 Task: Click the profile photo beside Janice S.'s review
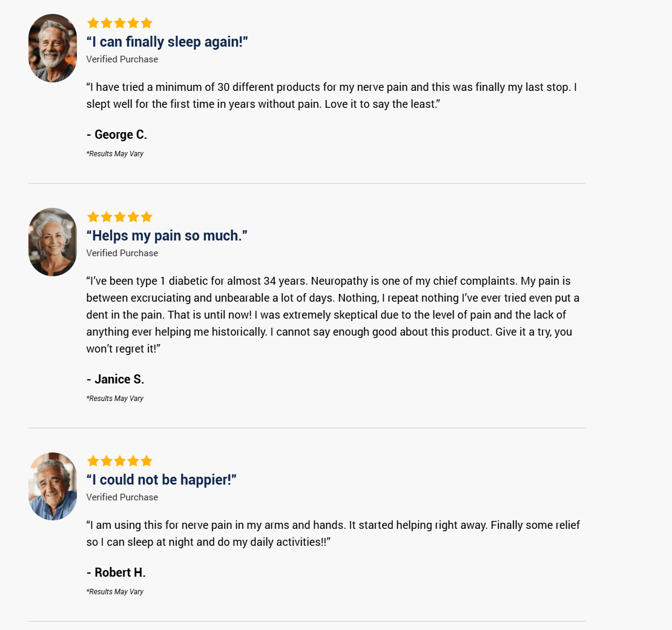pos(53,242)
